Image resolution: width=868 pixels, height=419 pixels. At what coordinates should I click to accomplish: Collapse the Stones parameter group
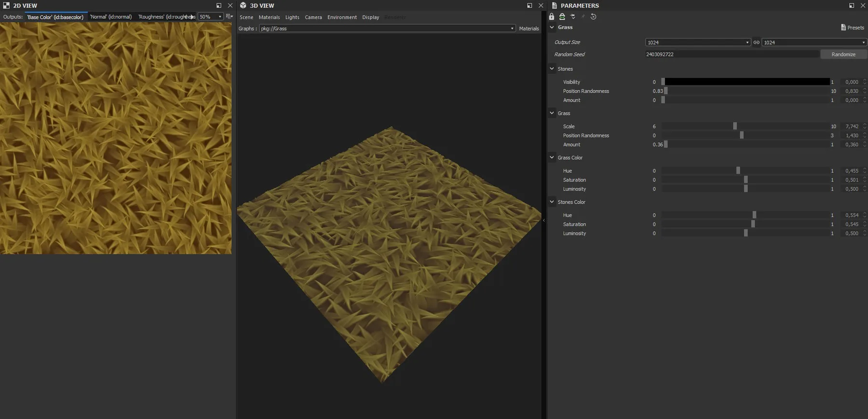coord(552,69)
